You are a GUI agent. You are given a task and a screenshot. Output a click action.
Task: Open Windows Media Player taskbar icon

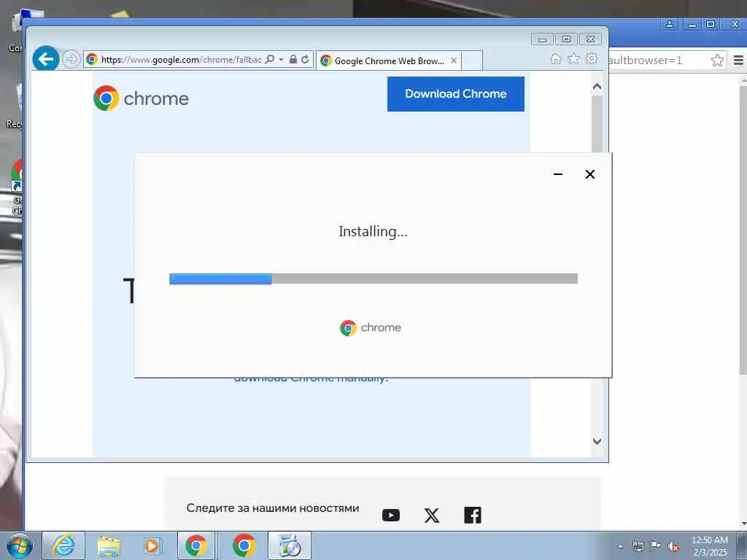[152, 545]
